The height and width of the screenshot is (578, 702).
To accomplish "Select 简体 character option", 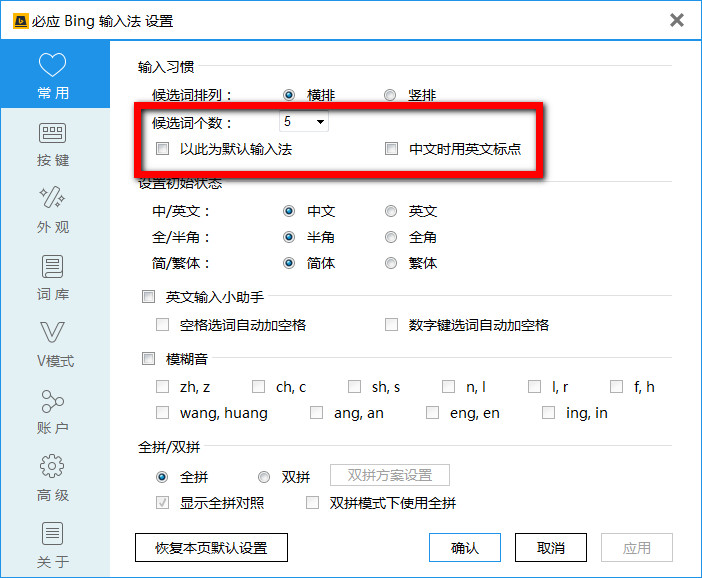I will 289,263.
